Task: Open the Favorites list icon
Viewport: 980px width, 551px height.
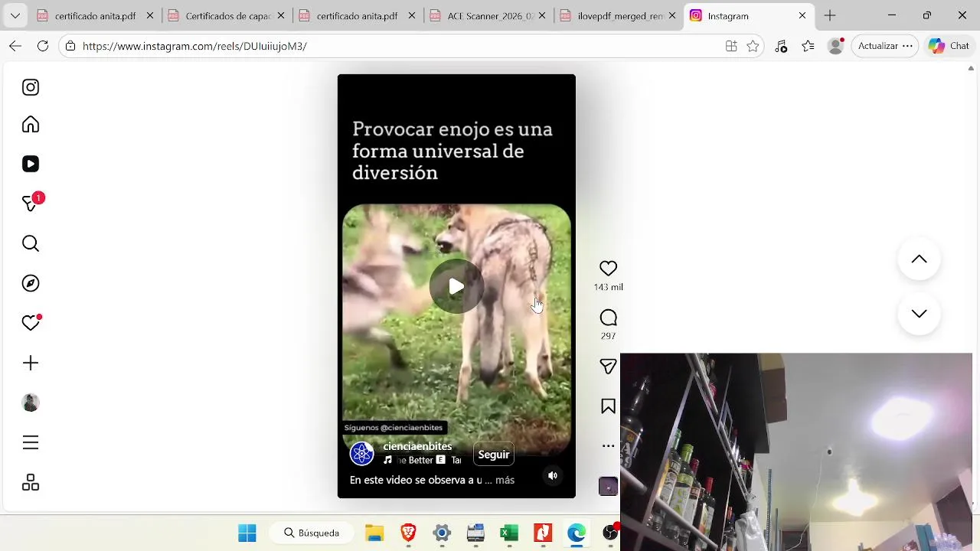Action: point(808,46)
